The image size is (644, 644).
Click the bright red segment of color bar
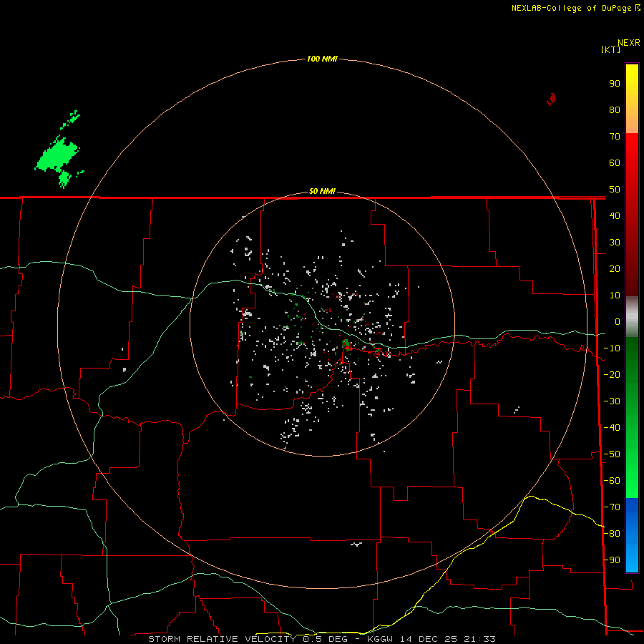pyautogui.click(x=632, y=172)
